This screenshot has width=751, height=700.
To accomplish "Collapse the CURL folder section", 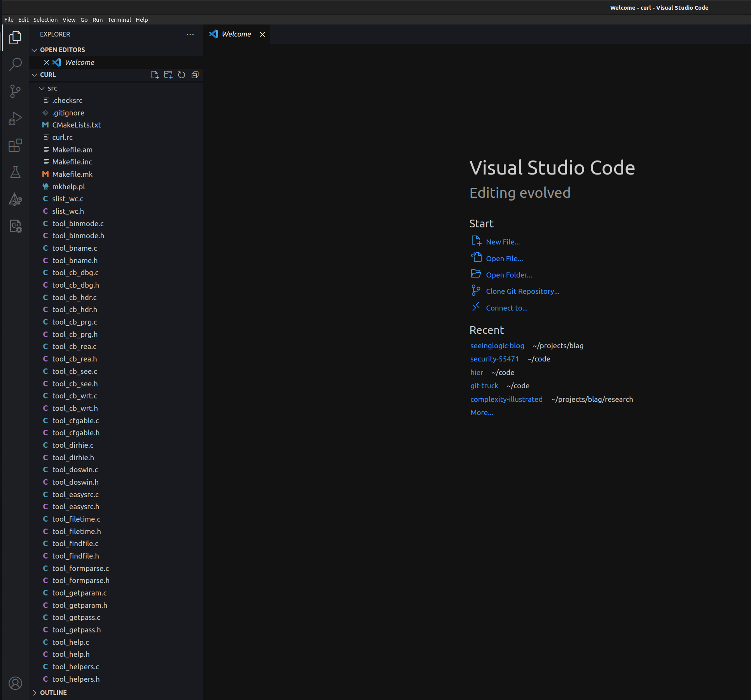I will pyautogui.click(x=35, y=75).
